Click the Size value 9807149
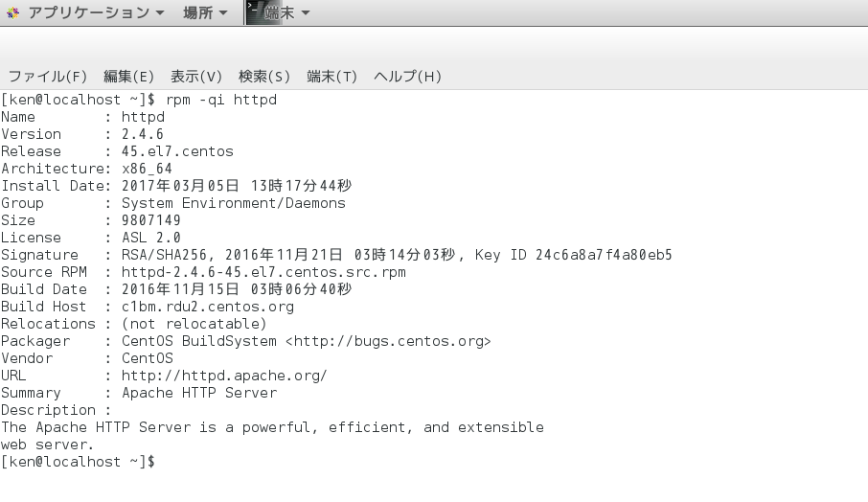 151,220
